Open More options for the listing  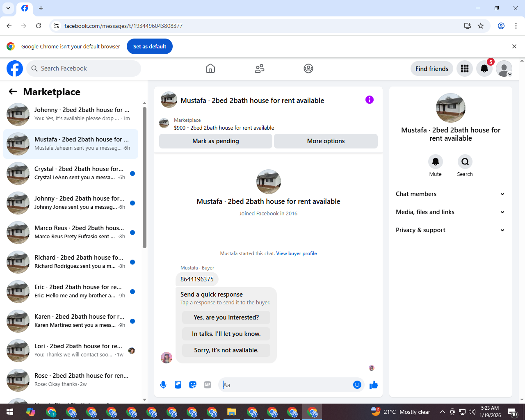pyautogui.click(x=326, y=141)
